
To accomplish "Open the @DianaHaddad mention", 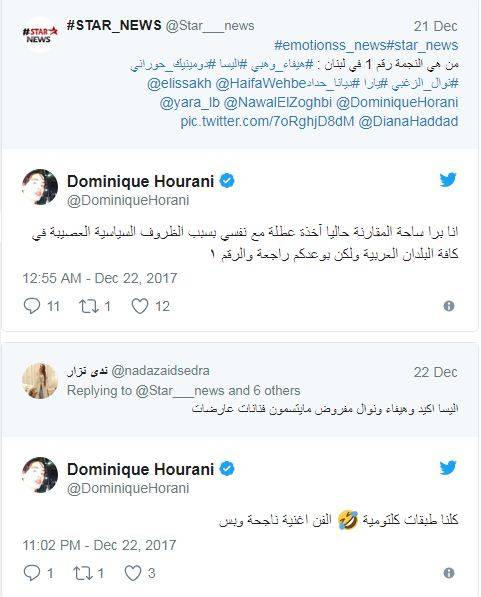I will coord(408,121).
